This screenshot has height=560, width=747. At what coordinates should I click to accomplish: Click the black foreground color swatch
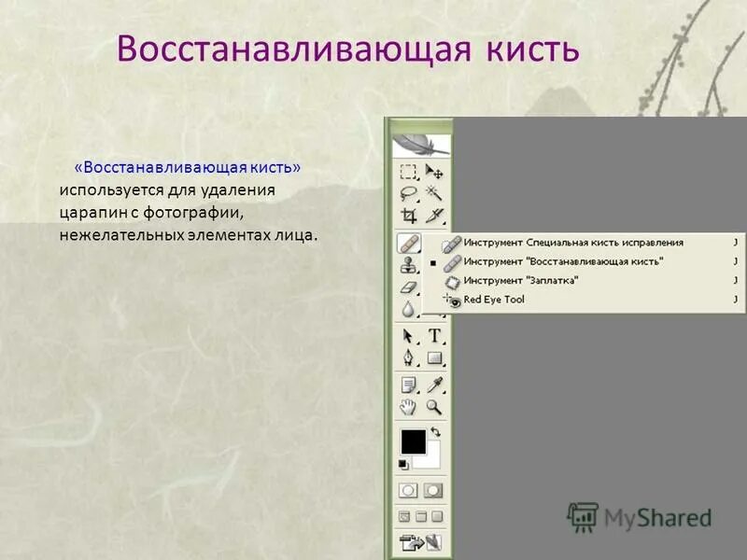pyautogui.click(x=413, y=443)
